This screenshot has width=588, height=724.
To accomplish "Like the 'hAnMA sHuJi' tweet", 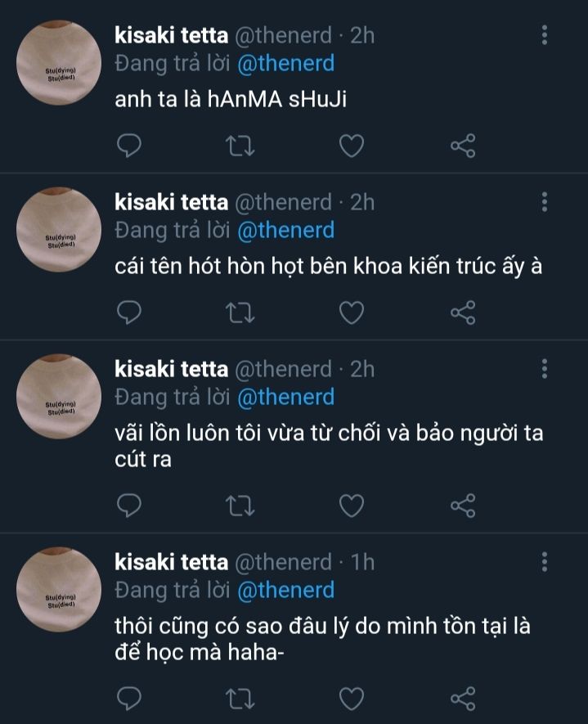I will point(352,146).
